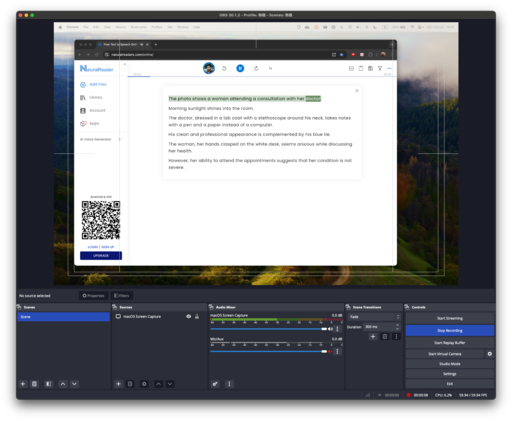Open OBS Settings button
Image resolution: width=512 pixels, height=421 pixels.
coord(450,374)
